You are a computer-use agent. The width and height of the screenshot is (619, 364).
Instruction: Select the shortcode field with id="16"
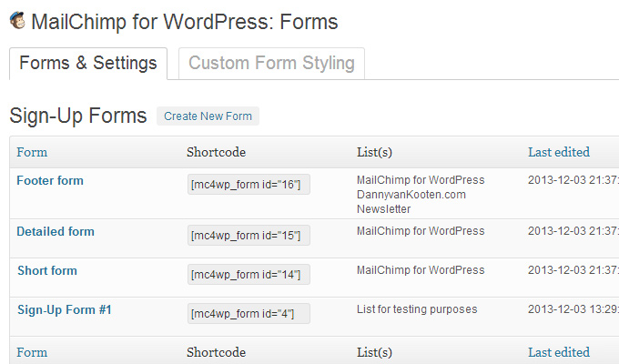click(x=249, y=185)
